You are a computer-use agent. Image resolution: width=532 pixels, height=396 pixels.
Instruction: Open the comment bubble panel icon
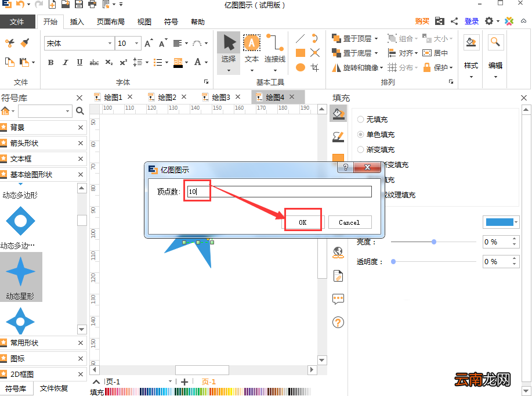coord(338,299)
